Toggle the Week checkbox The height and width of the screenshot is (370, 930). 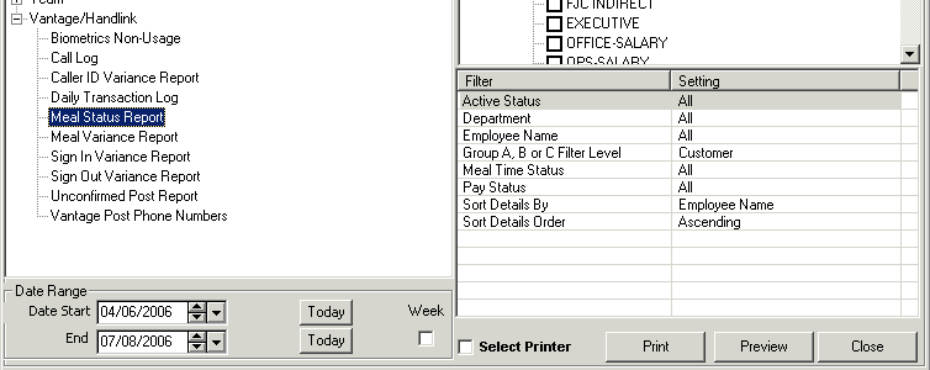(426, 339)
